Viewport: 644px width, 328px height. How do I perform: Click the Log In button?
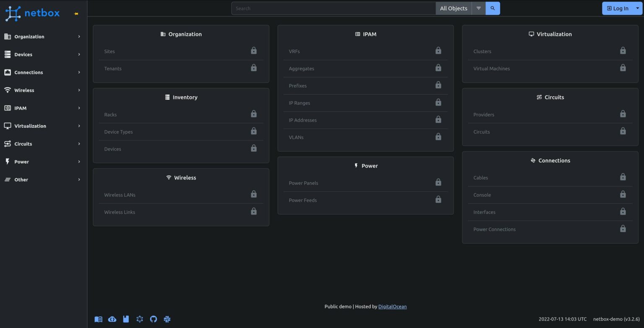click(x=617, y=8)
